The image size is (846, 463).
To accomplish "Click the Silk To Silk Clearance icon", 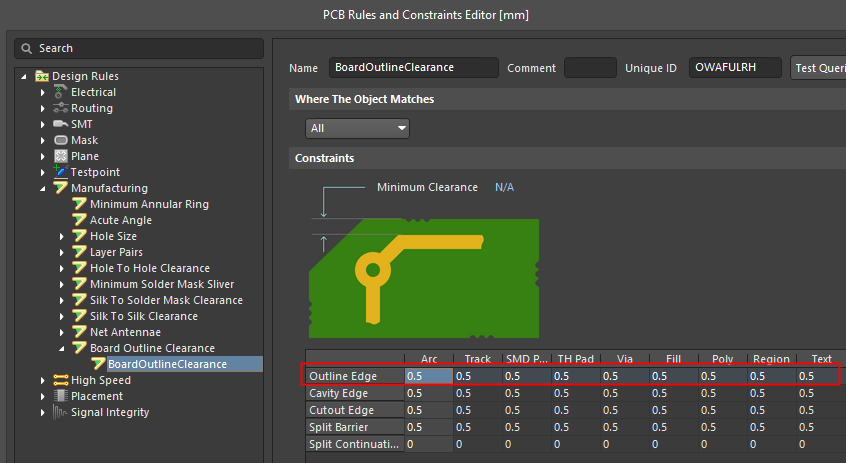I will point(80,316).
